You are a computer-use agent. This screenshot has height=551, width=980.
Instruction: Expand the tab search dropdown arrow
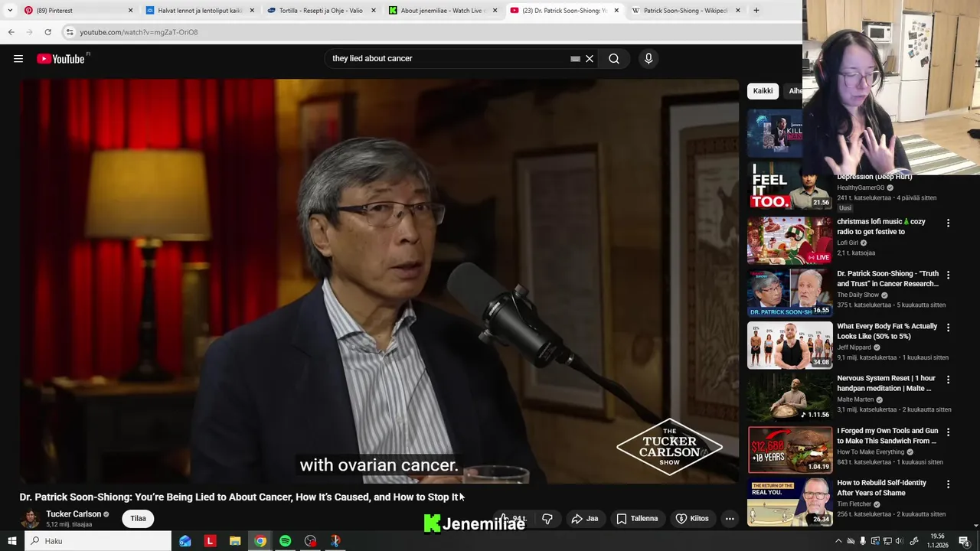coord(9,11)
